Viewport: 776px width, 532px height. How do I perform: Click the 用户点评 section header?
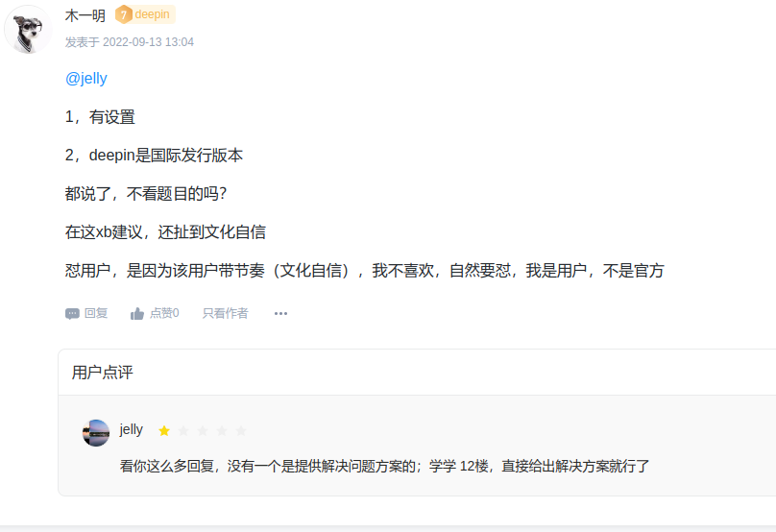point(103,373)
